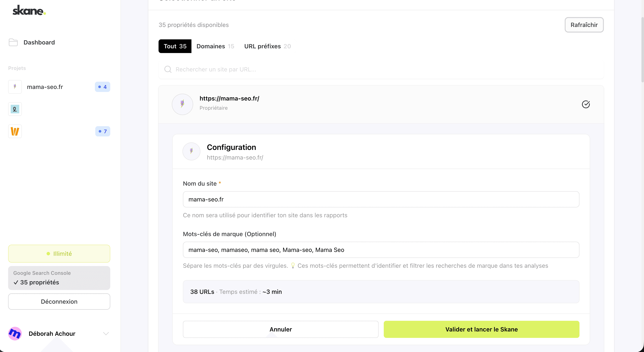Open Déborah Achour's profile avatar
Viewport: 644px width, 352px height.
15,333
